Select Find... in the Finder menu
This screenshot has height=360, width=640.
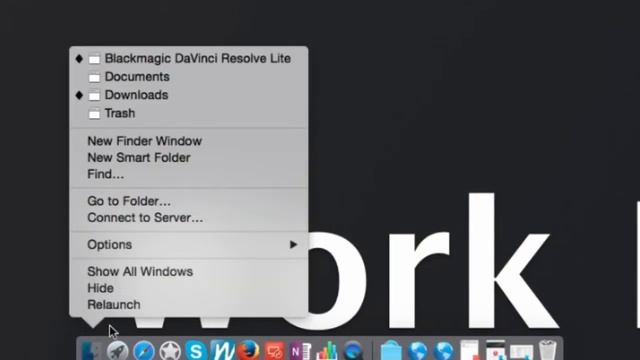click(x=189, y=174)
